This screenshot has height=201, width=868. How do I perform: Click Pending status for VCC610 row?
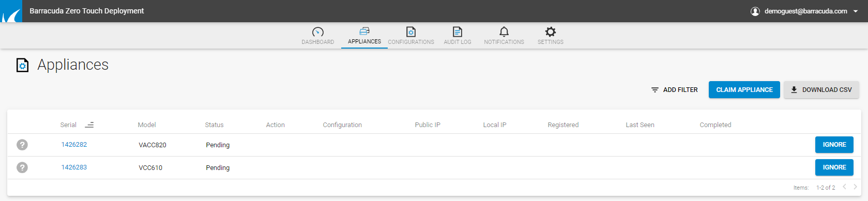(x=218, y=168)
